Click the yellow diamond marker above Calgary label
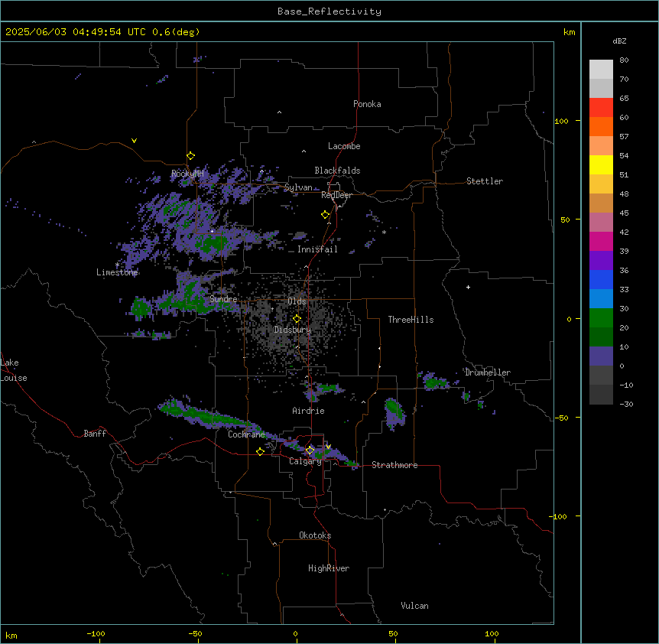659x644 pixels. [310, 450]
